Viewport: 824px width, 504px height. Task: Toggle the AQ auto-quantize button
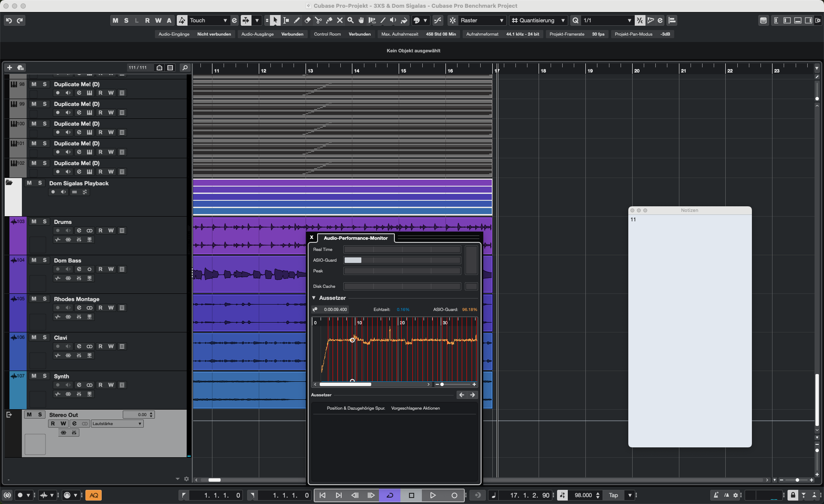coord(94,495)
